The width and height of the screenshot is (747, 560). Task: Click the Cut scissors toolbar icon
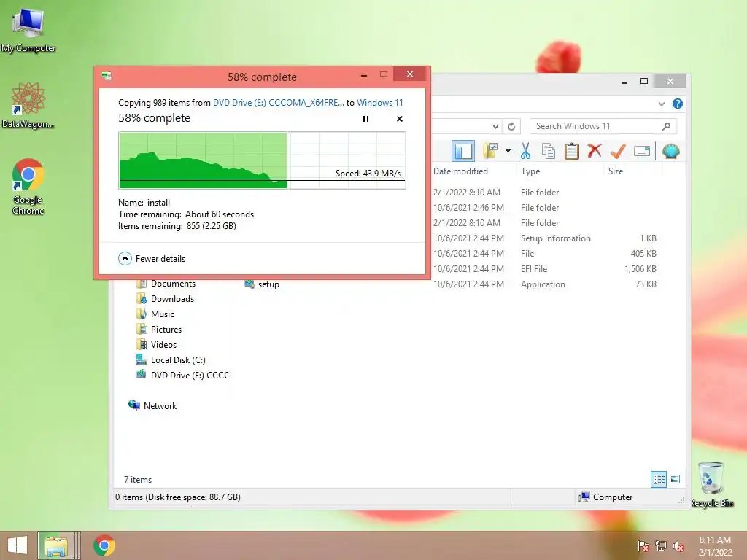pos(525,151)
